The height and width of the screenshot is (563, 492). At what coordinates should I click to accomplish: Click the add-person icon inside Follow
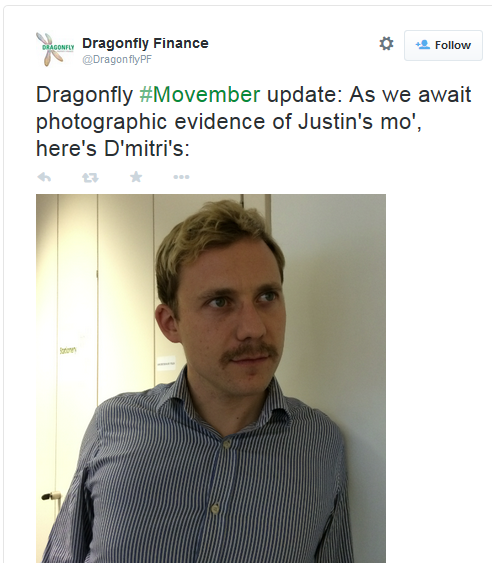(423, 45)
